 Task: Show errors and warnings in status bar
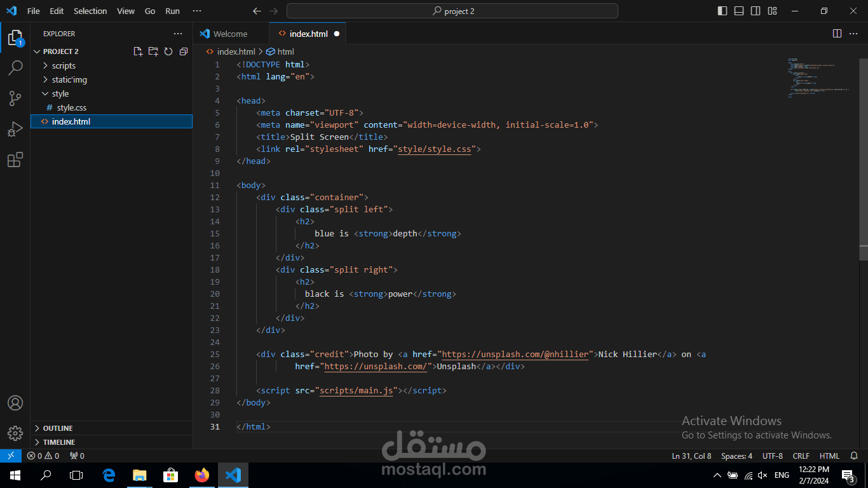[43, 456]
